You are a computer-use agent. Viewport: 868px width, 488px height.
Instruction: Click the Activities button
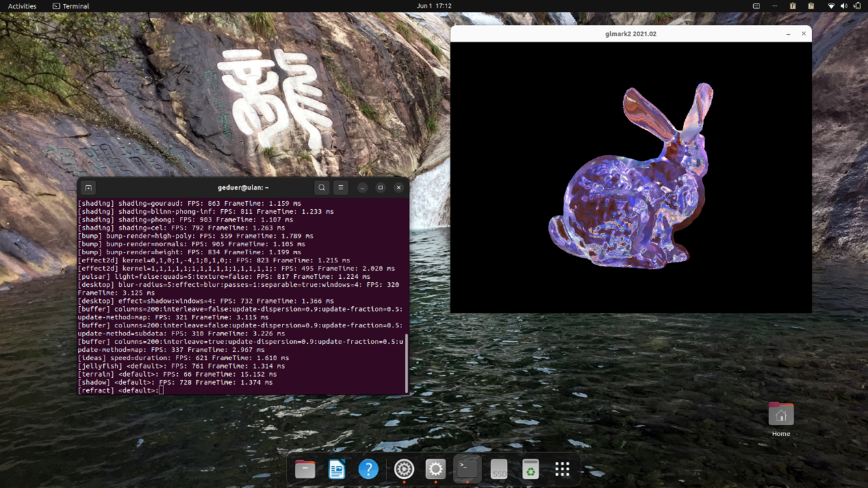22,6
